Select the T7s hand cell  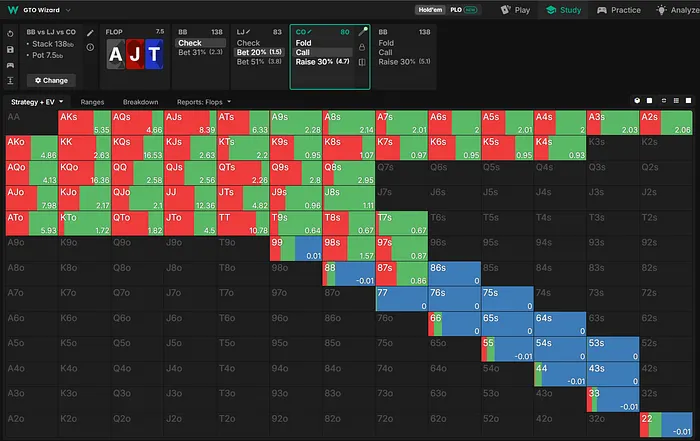402,224
